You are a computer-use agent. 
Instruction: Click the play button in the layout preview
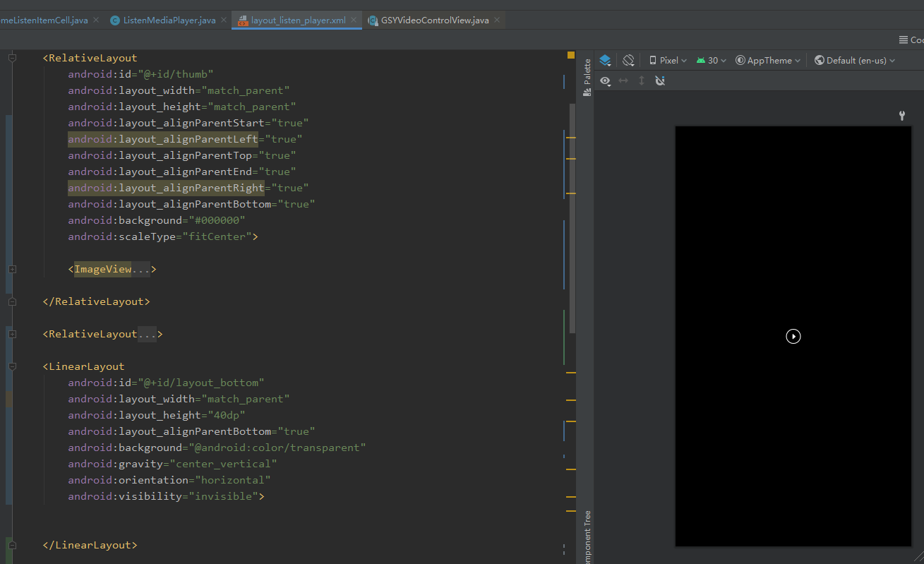(793, 337)
